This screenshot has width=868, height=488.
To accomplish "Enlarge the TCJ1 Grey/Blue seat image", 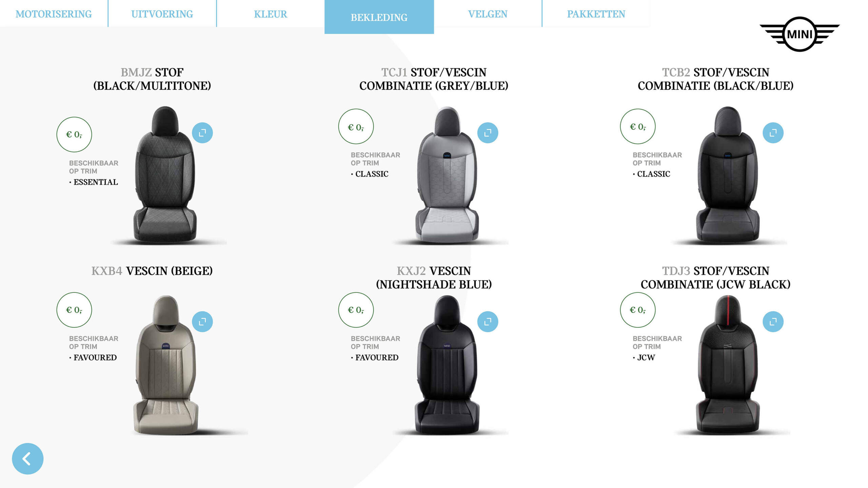I will pos(488,133).
